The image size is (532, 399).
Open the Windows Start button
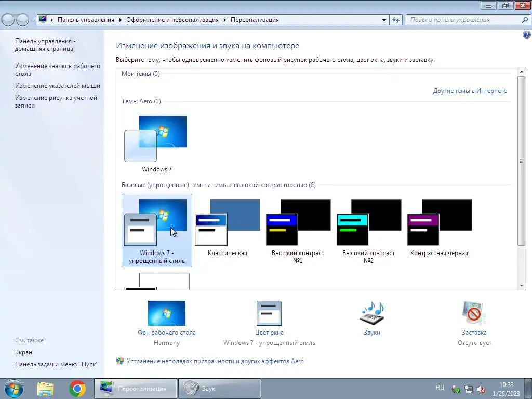(x=14, y=389)
